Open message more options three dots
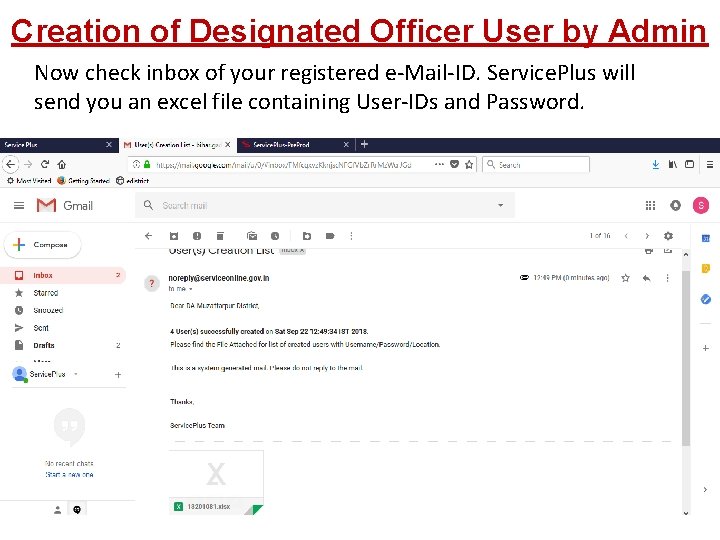The height and width of the screenshot is (540, 720). pos(667,278)
